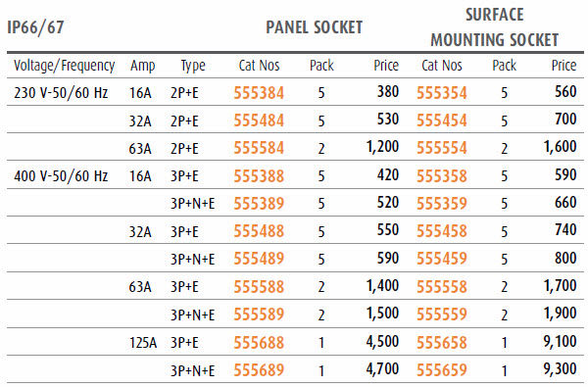588x387 pixels.
Task: Select catalog number 555459
Action: pos(442,259)
